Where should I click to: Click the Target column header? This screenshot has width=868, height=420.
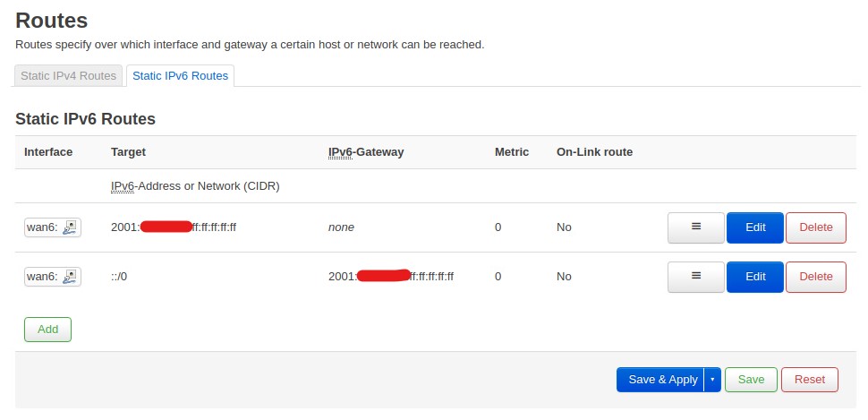(x=128, y=152)
